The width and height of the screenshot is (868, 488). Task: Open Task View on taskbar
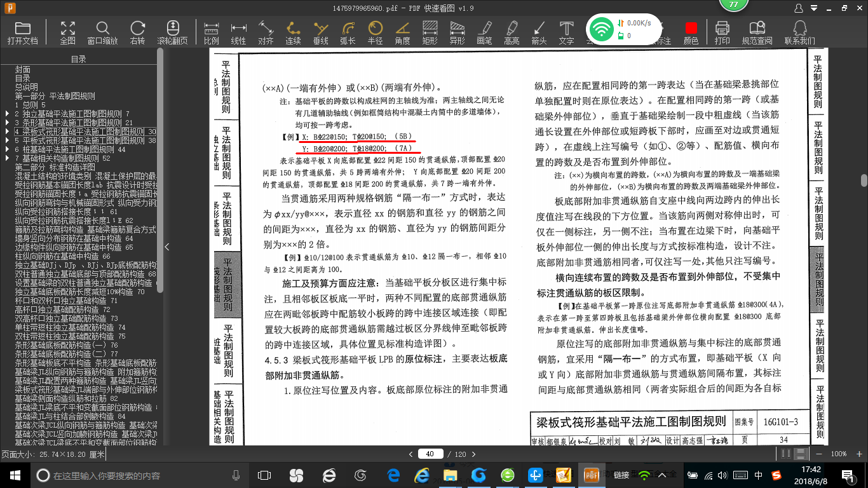pyautogui.click(x=264, y=475)
